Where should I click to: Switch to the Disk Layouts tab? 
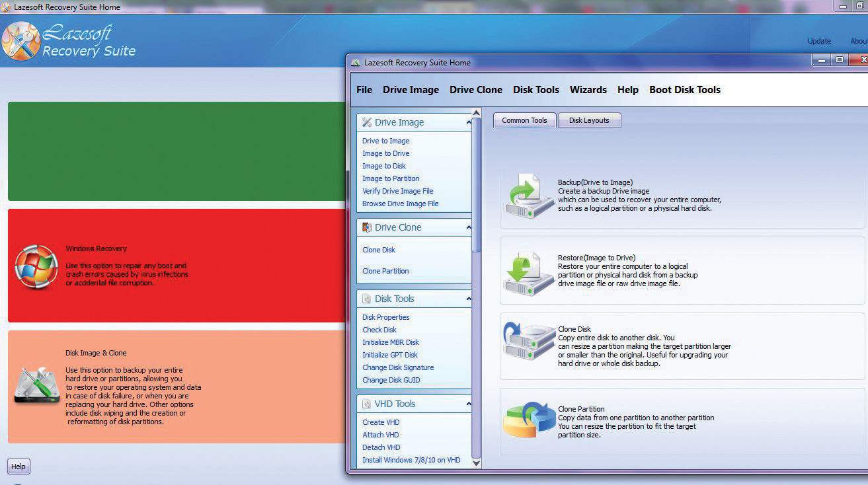589,120
